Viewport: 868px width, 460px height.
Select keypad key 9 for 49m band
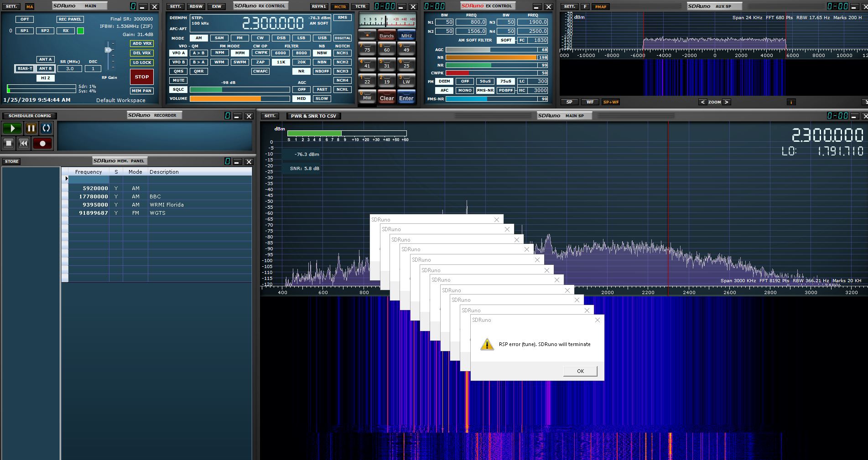pos(406,48)
